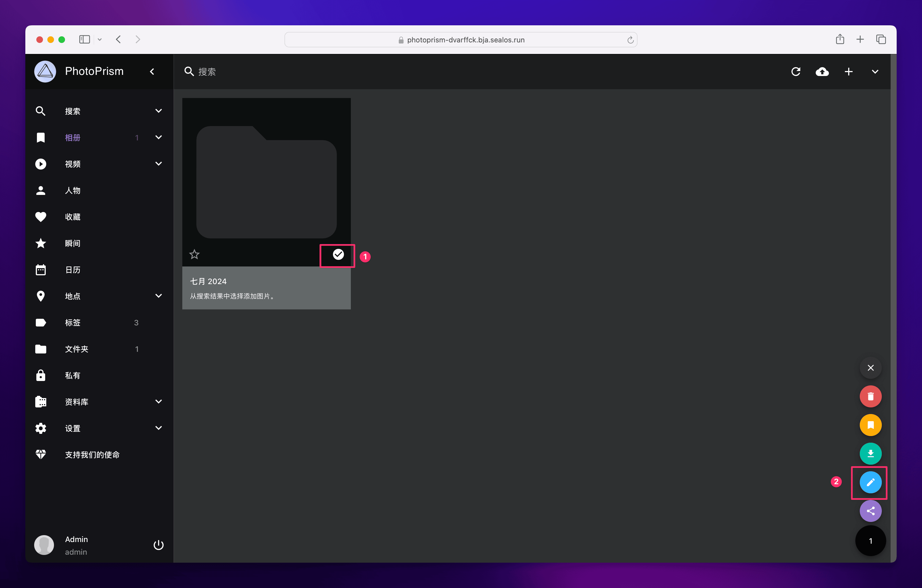
Task: Click the plus icon to add album
Action: pos(848,72)
